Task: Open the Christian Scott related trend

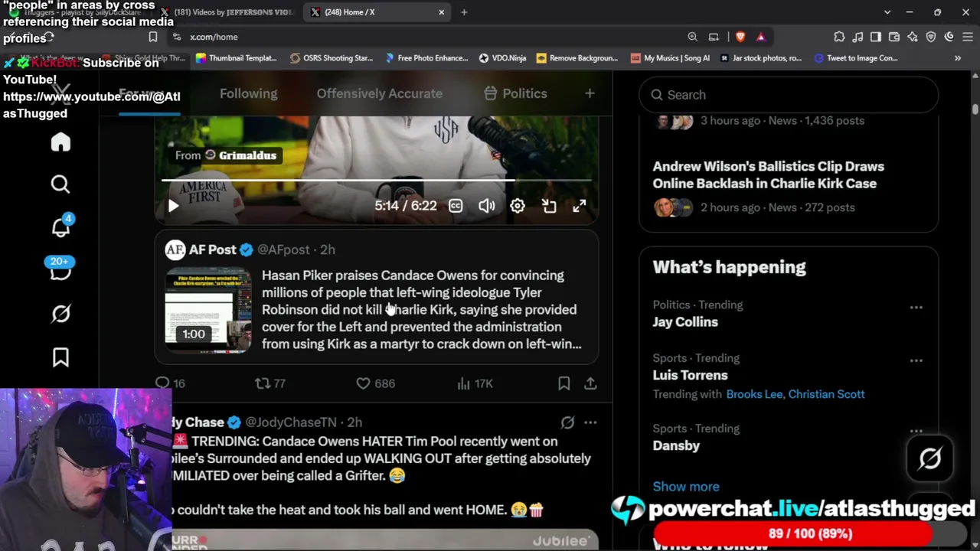Action: (x=827, y=394)
